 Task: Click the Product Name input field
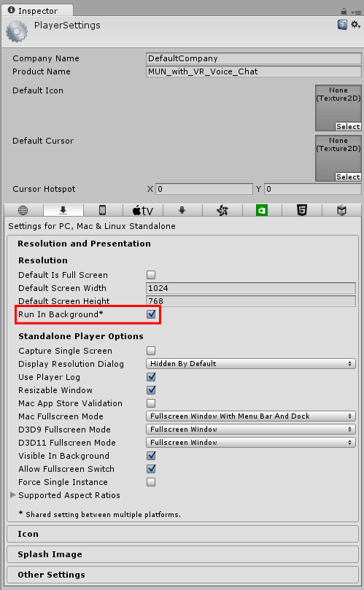(x=254, y=71)
